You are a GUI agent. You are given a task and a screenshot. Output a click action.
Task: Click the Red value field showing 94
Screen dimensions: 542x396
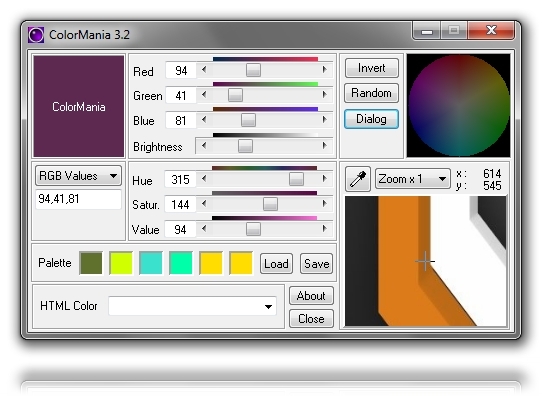(181, 71)
